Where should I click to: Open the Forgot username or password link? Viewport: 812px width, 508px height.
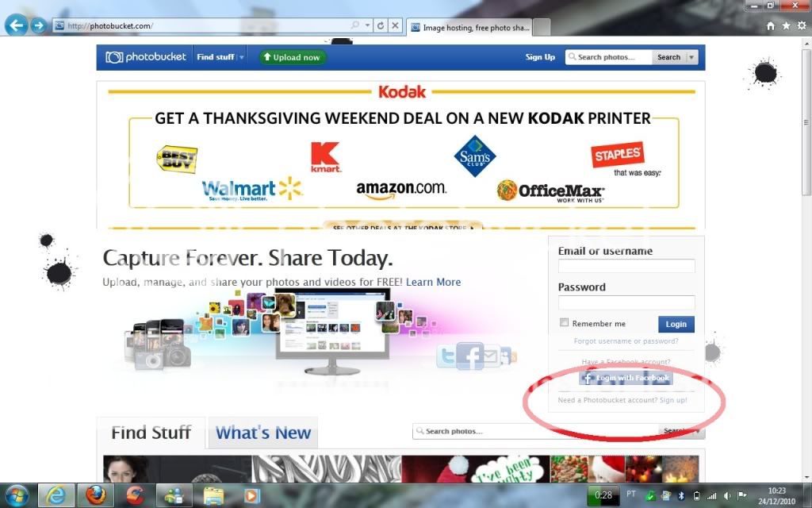(x=626, y=341)
